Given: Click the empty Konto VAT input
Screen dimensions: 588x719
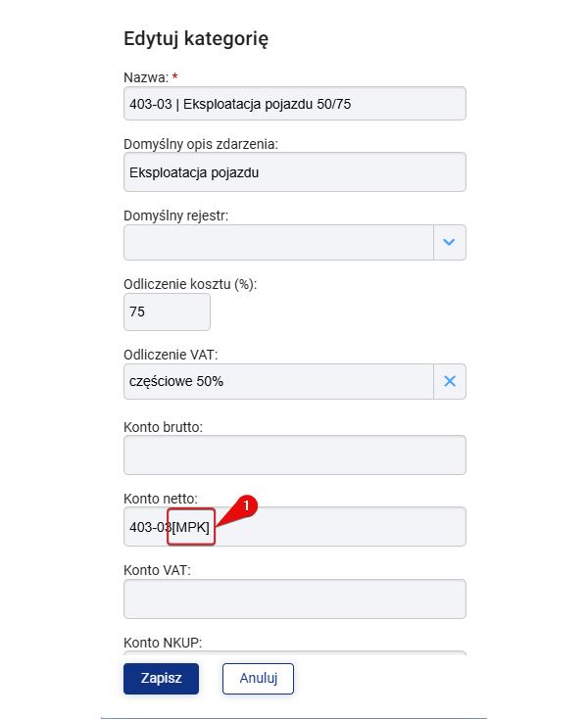Looking at the screenshot, I should point(295,599).
